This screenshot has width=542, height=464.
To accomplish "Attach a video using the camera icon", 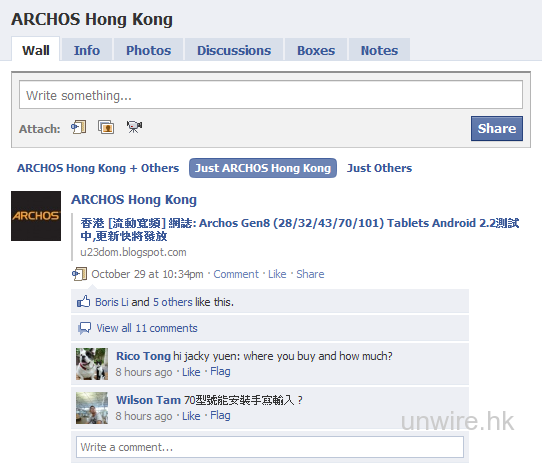I will [x=134, y=127].
